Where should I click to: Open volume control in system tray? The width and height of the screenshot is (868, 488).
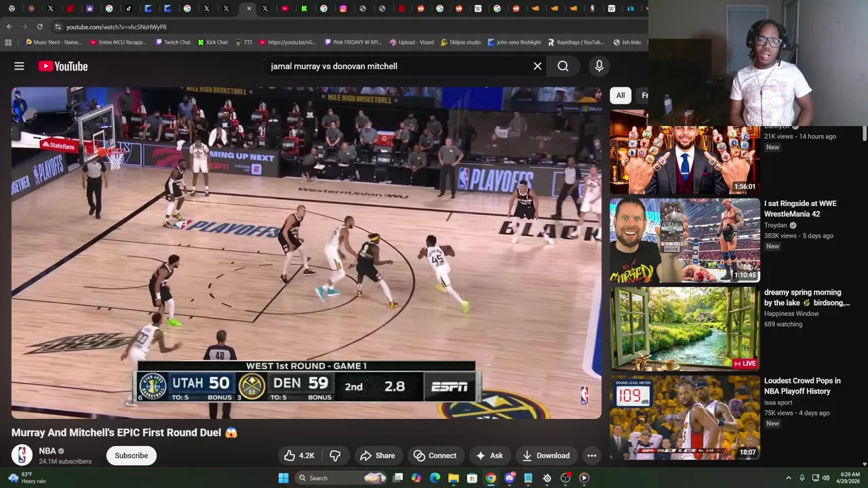(825, 478)
